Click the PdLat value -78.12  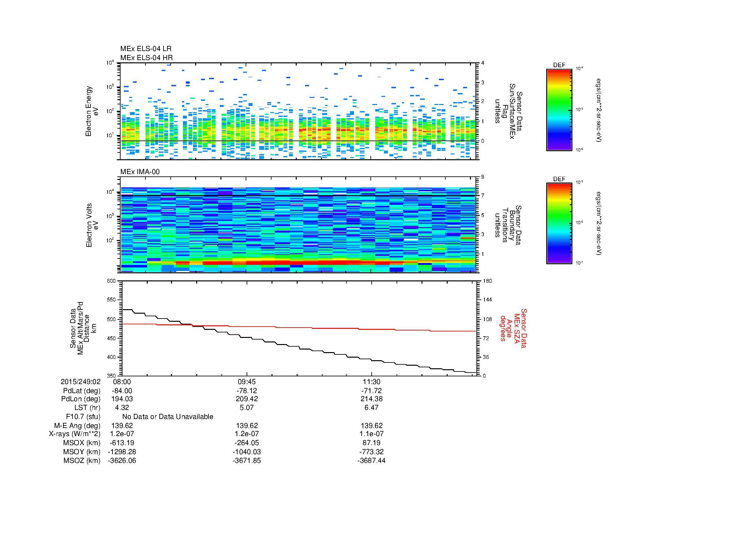247,391
